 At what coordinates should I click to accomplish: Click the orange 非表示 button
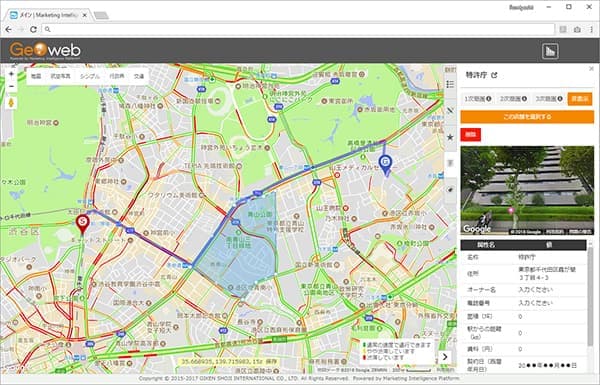point(580,99)
